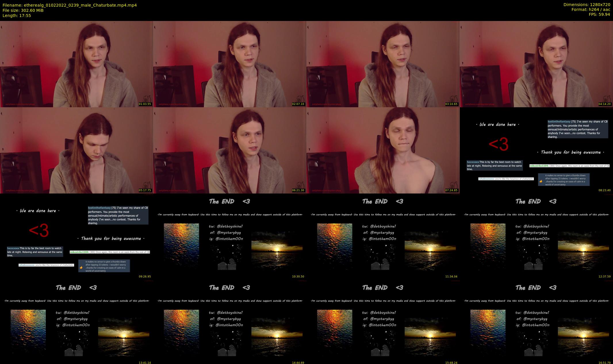Viewport: 613px width, 364px height.
Task: Click the Filename text in header
Action: (70, 5)
